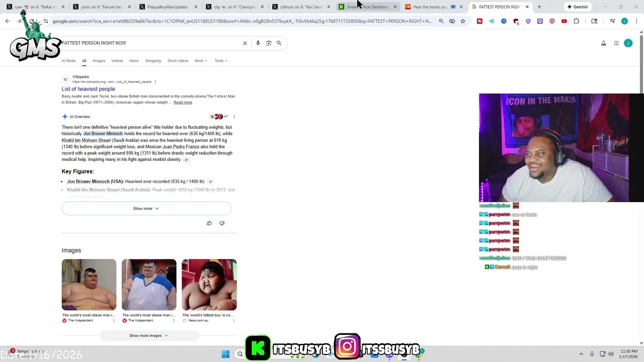The height and width of the screenshot is (362, 644).
Task: Switch to Short videos search tab
Action: 178,61
